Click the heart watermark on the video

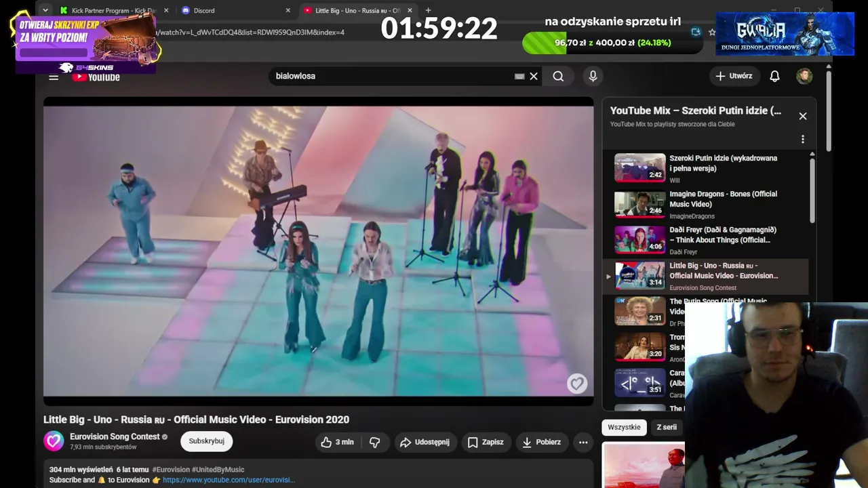click(x=577, y=384)
